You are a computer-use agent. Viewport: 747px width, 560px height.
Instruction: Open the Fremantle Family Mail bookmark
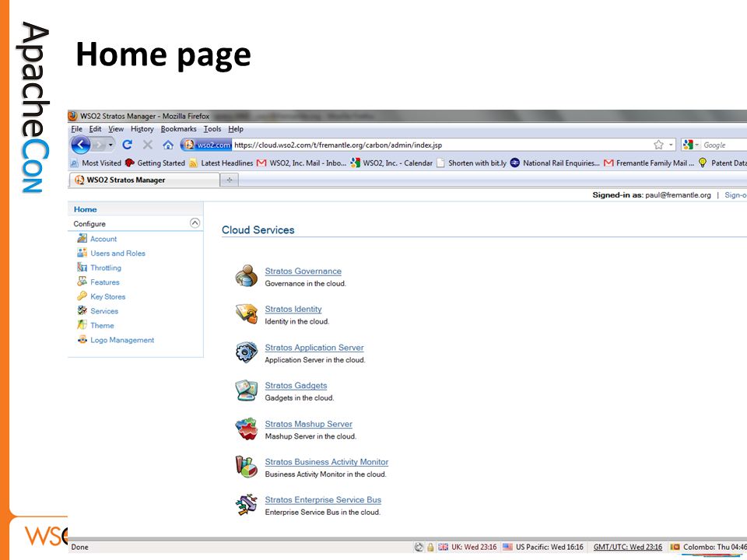click(649, 163)
